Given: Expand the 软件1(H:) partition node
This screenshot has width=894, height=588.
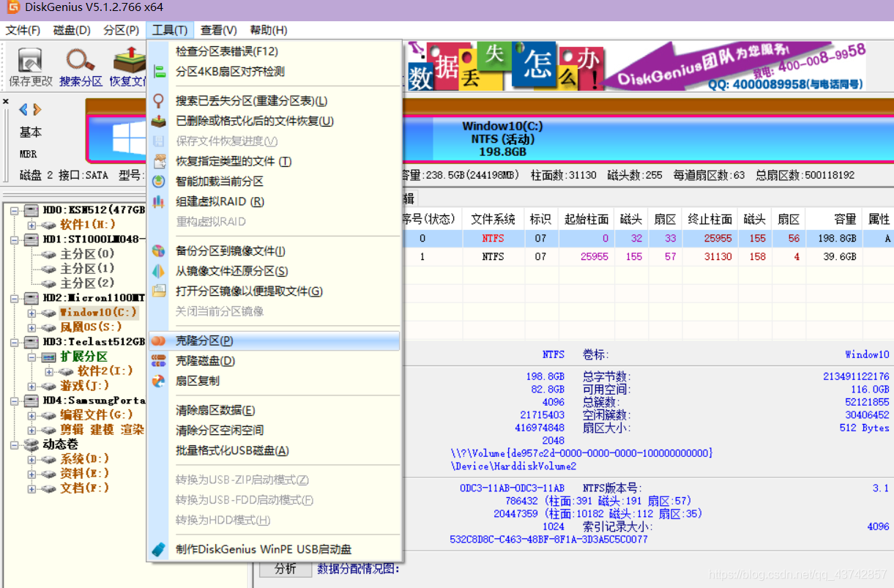Looking at the screenshot, I should (31, 225).
